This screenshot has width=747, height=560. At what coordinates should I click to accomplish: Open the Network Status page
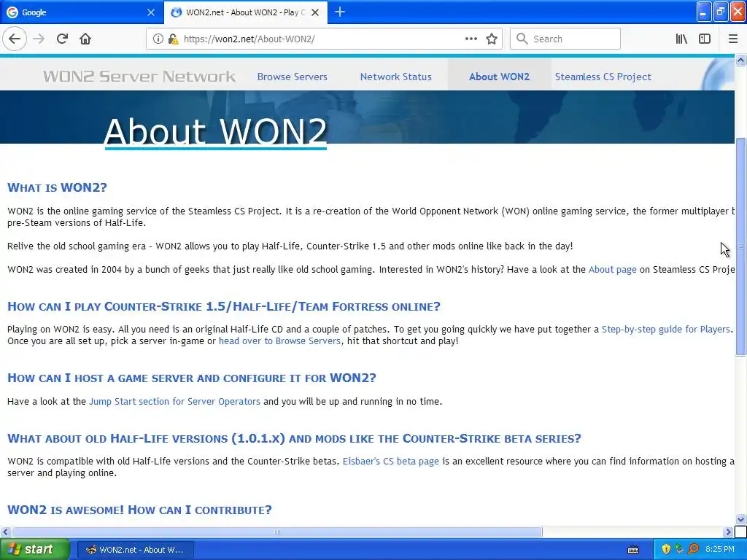(396, 77)
